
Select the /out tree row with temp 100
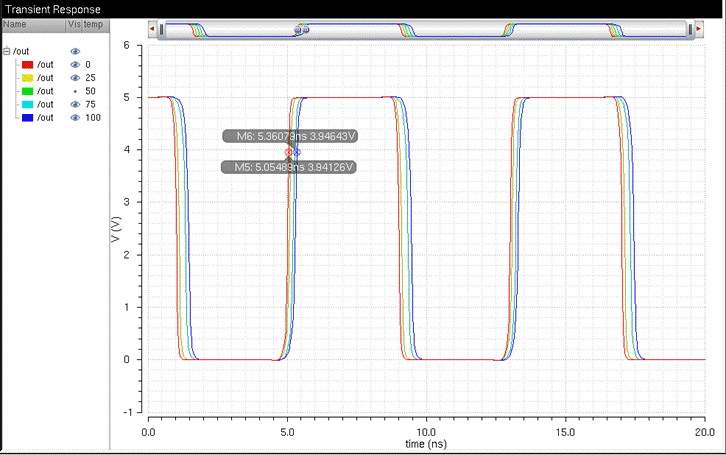pyautogui.click(x=56, y=118)
